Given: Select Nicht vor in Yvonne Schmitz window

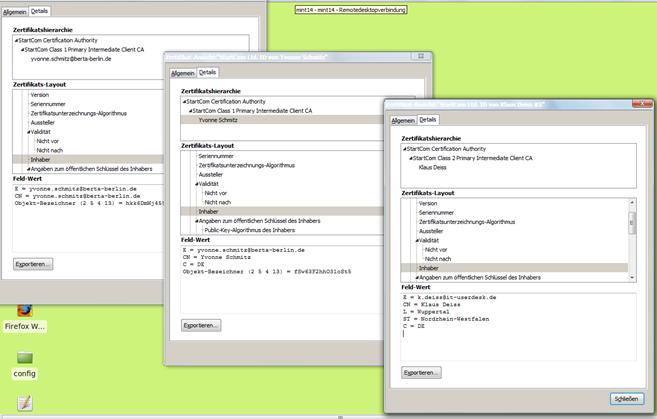Looking at the screenshot, I should [x=215, y=193].
